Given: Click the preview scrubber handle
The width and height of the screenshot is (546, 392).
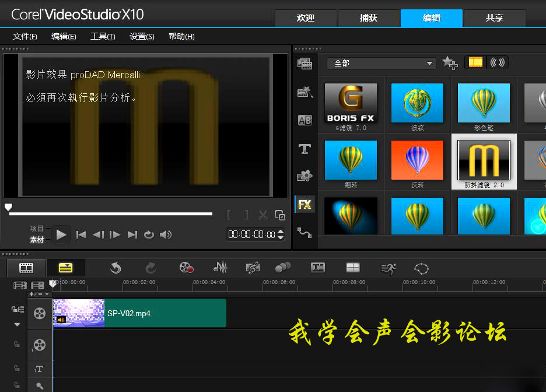Looking at the screenshot, I should click(8, 207).
